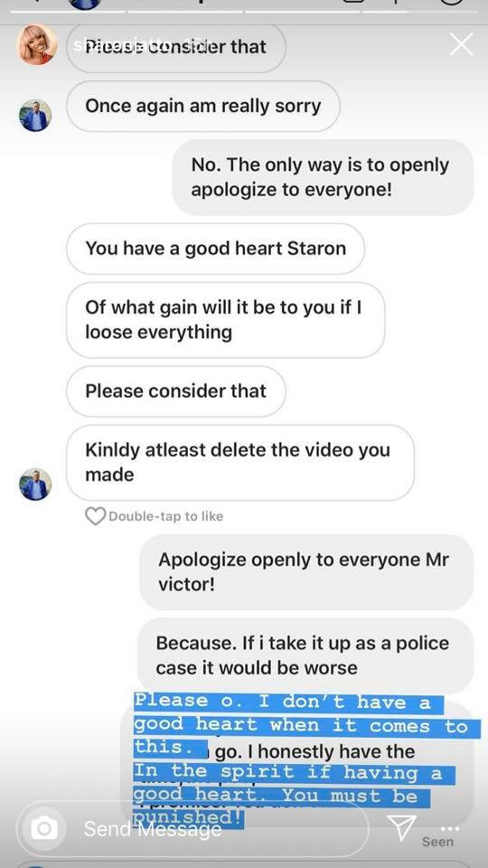Screen dimensions: 488x868
Task: Open the story poster's profile picture
Action: (x=36, y=44)
